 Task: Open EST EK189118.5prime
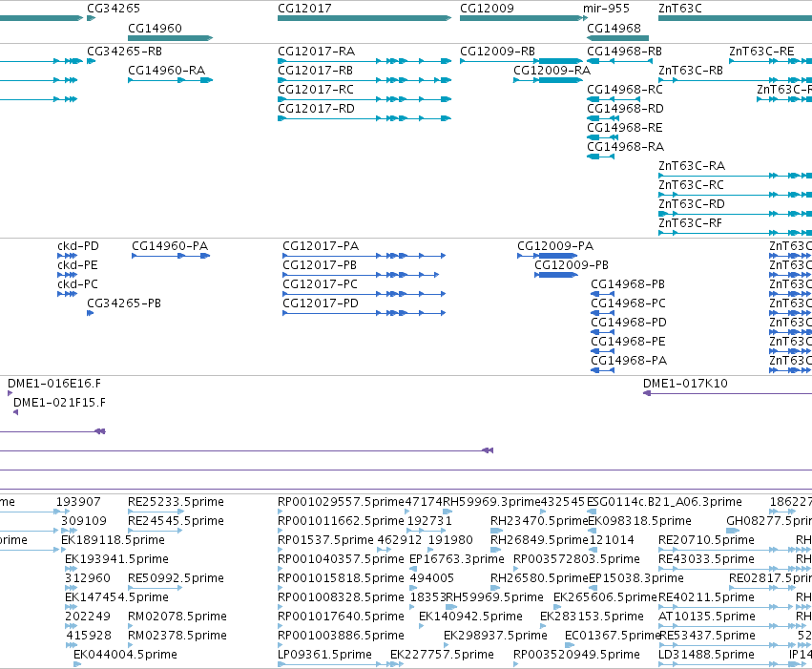(113, 540)
